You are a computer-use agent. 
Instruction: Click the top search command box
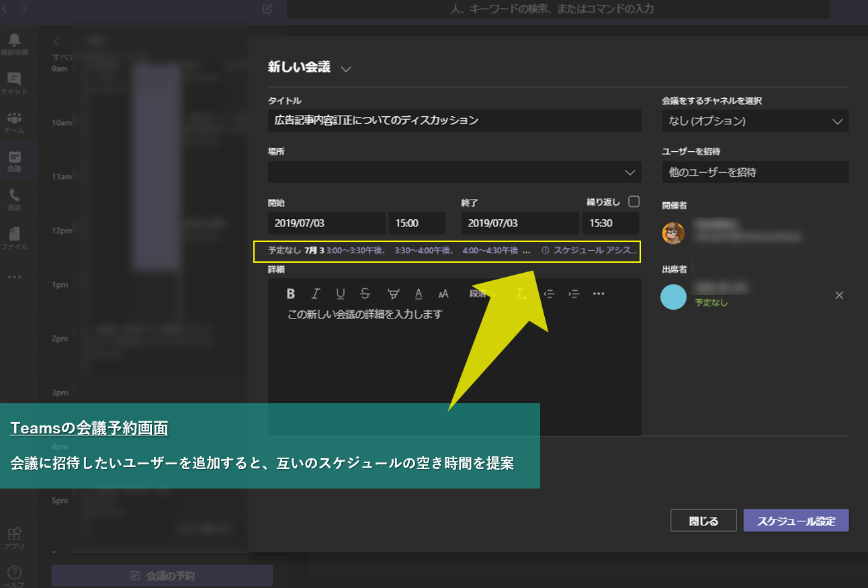pyautogui.click(x=558, y=9)
